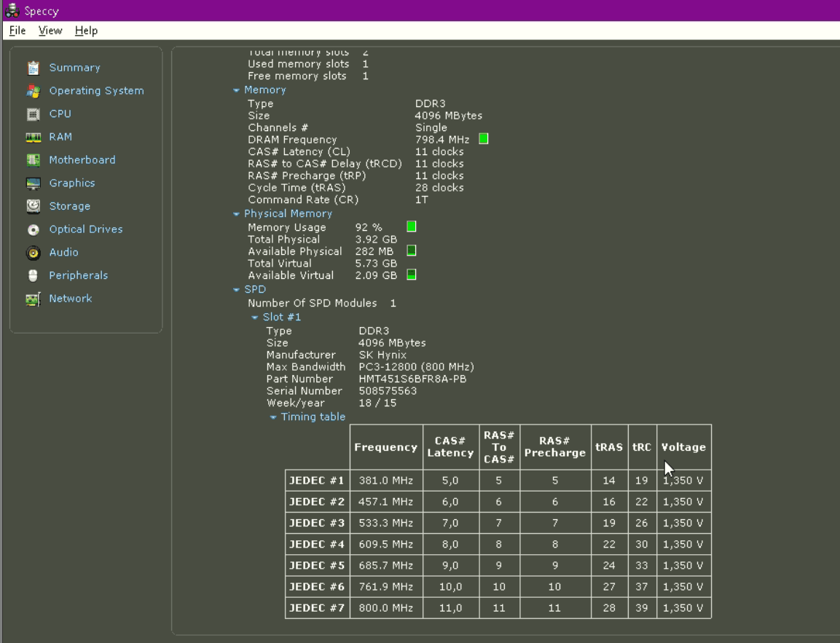Click the RAM module icon
The width and height of the screenshot is (840, 643).
click(33, 137)
